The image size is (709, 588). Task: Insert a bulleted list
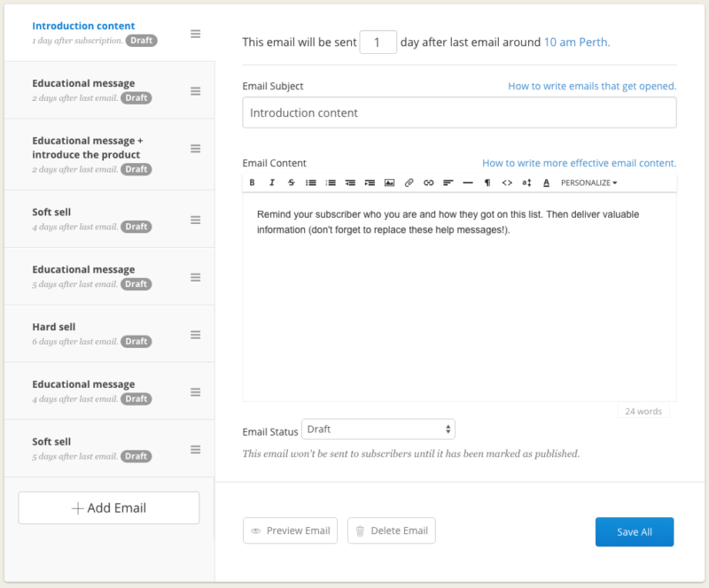[308, 182]
